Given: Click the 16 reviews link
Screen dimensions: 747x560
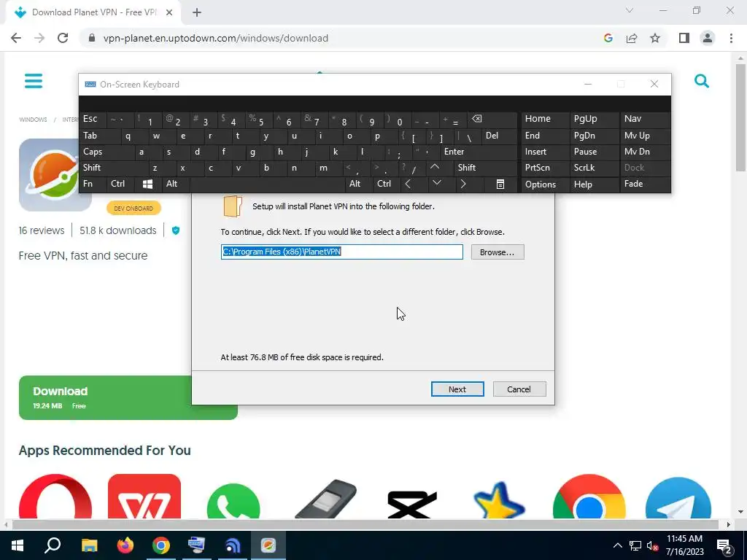Looking at the screenshot, I should 42,230.
